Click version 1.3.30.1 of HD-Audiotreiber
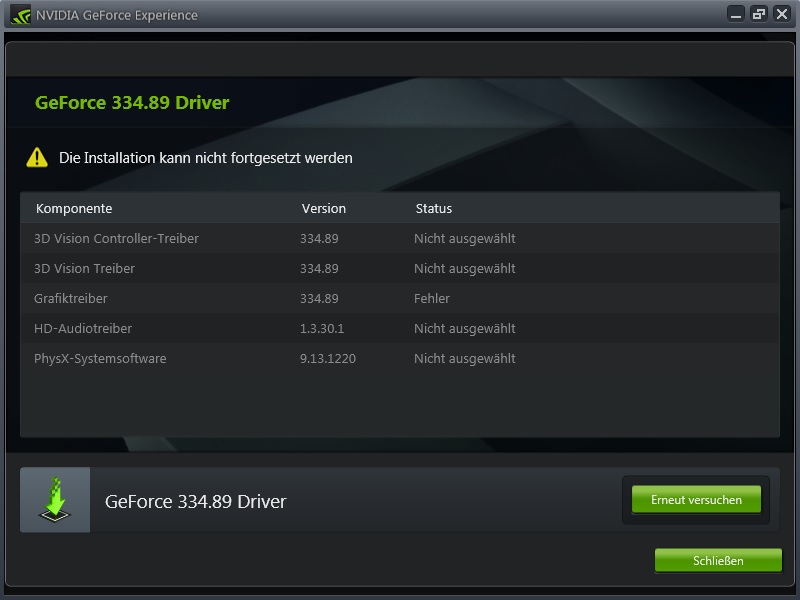 pos(322,329)
